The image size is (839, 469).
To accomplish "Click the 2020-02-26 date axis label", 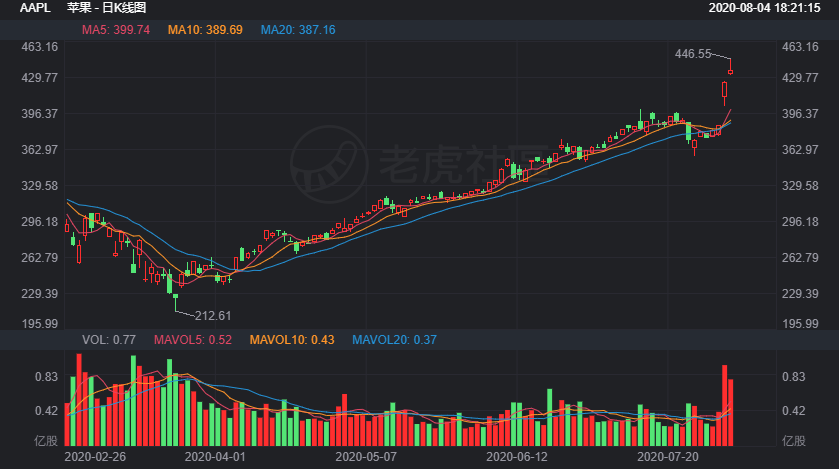I will coord(95,457).
